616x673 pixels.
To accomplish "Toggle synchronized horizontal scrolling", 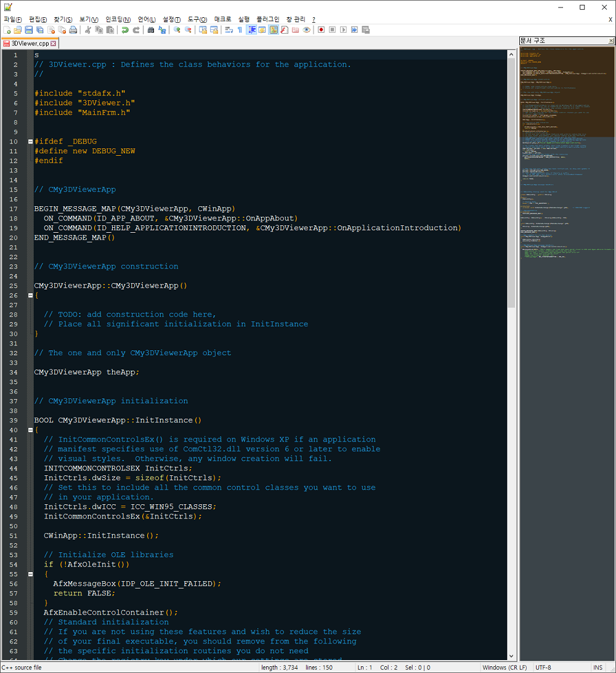I will tap(214, 30).
